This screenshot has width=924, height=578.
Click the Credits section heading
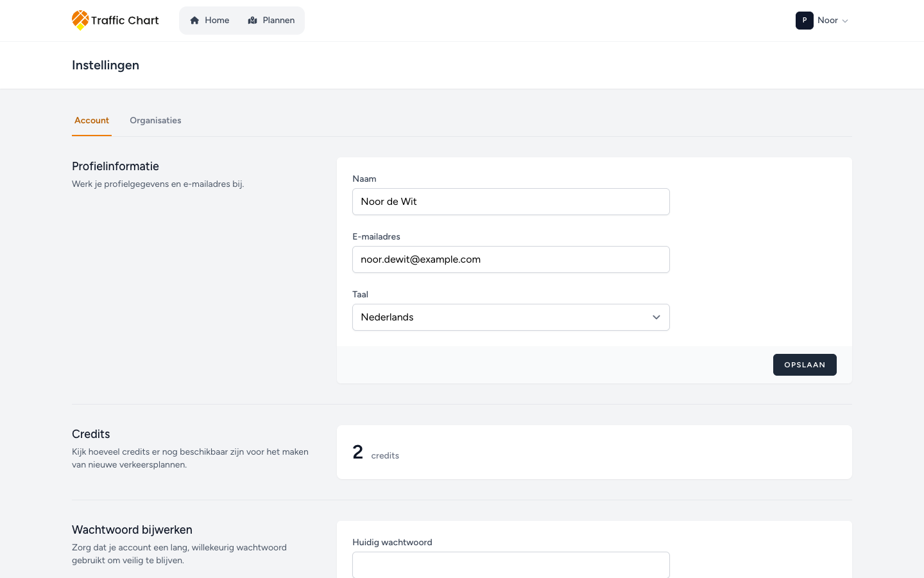click(x=91, y=434)
